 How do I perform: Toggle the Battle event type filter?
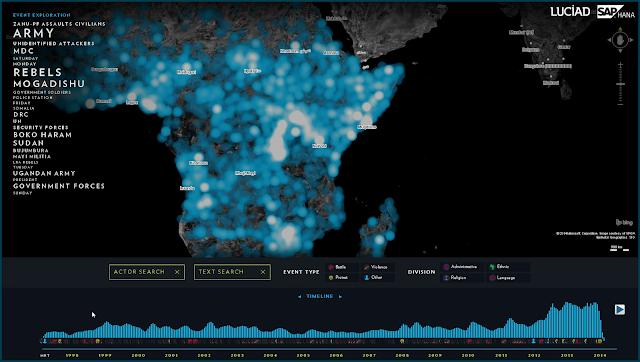[342, 267]
